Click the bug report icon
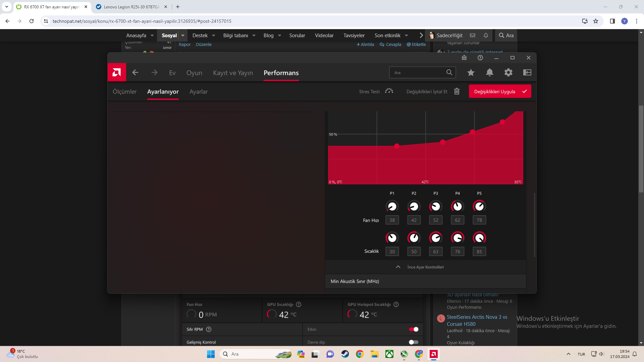 coord(464,58)
